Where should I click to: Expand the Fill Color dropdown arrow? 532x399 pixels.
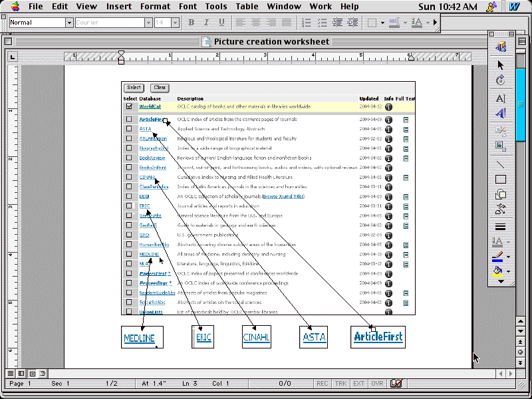pyautogui.click(x=508, y=271)
